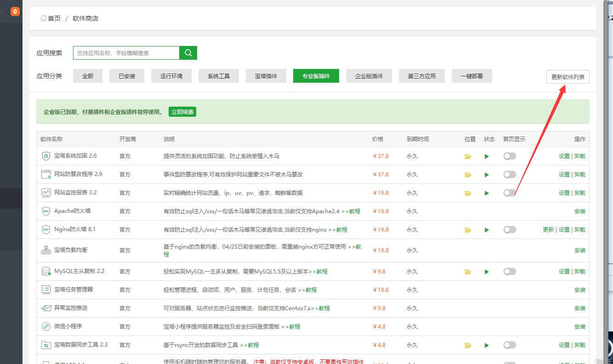This screenshot has width=613, height=364.
Task: Toggle 首页显示 for Nginx防火墙
Action: (x=510, y=229)
